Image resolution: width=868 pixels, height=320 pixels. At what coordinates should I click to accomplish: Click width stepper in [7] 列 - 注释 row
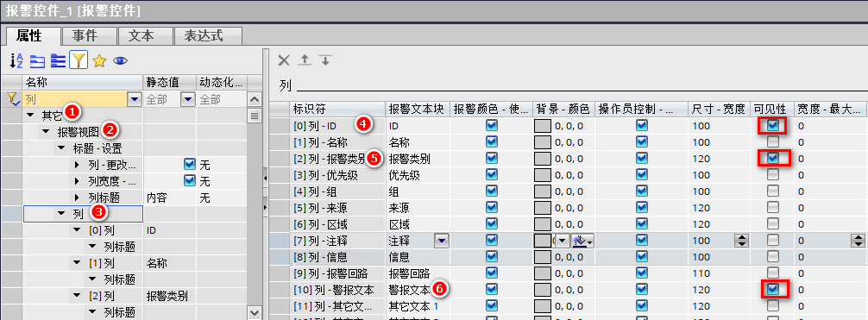pyautogui.click(x=742, y=241)
